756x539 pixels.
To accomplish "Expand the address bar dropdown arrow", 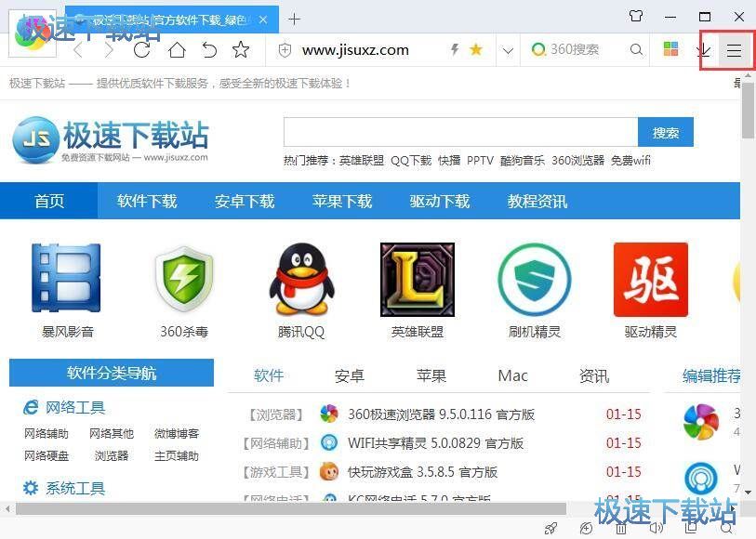I will (x=508, y=50).
